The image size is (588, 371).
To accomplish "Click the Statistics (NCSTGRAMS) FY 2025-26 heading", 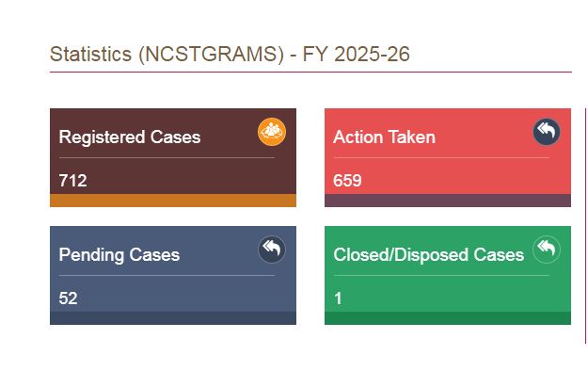I will point(230,55).
